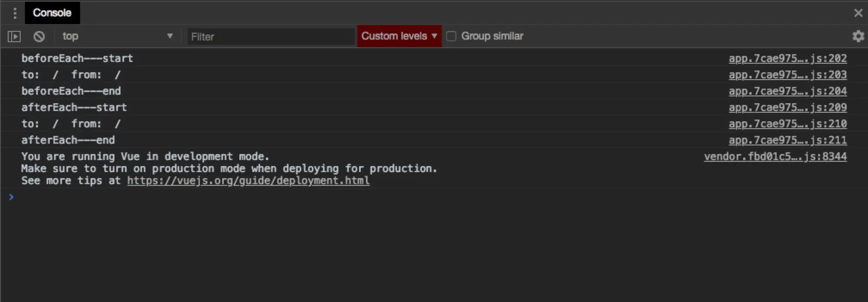Open the Custom levels dropdown

[399, 36]
